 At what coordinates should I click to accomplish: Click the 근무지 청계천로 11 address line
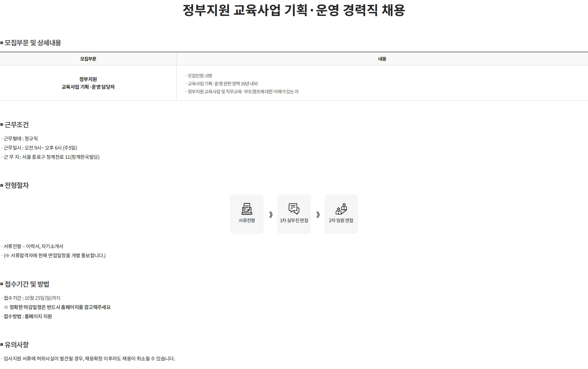tap(50, 157)
